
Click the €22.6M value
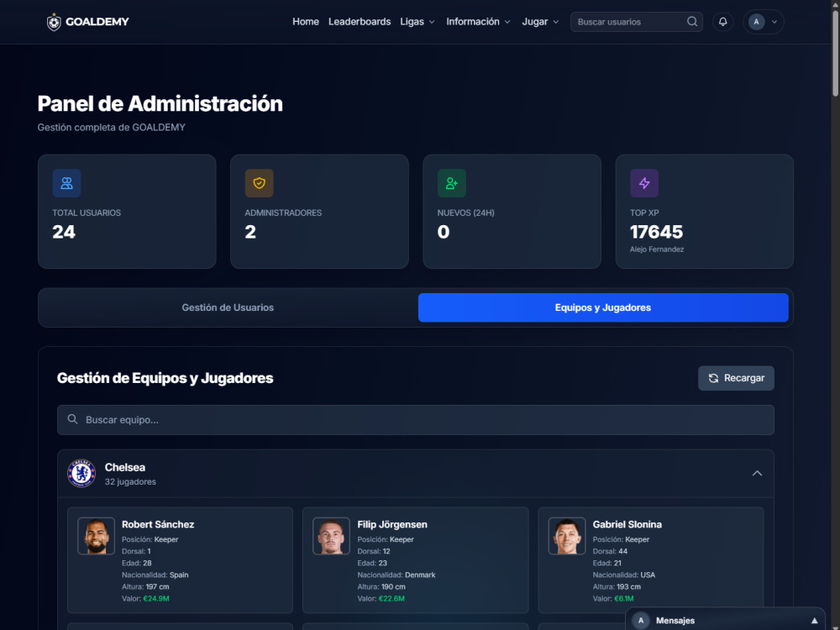point(391,598)
